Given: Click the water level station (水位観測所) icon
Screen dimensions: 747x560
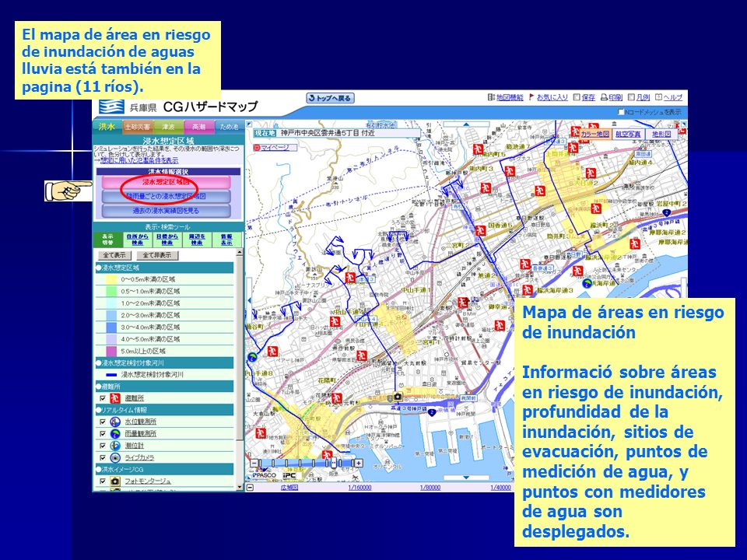Looking at the screenshot, I should pos(115,422).
